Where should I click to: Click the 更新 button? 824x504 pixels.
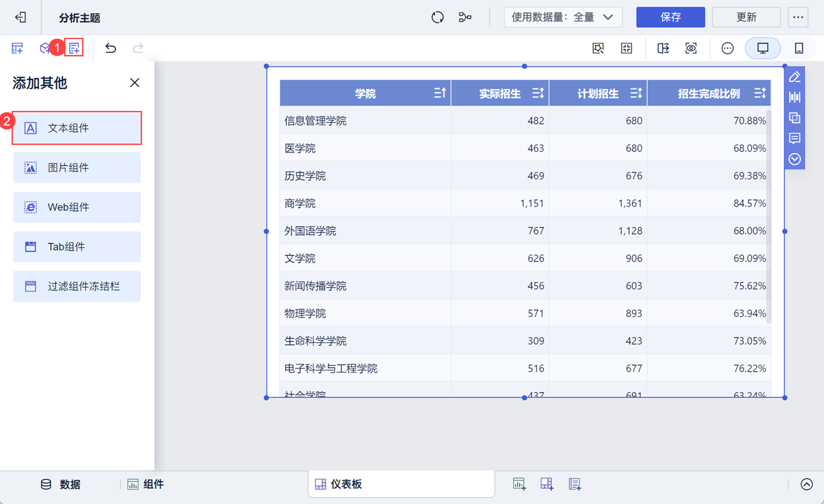[x=746, y=17]
